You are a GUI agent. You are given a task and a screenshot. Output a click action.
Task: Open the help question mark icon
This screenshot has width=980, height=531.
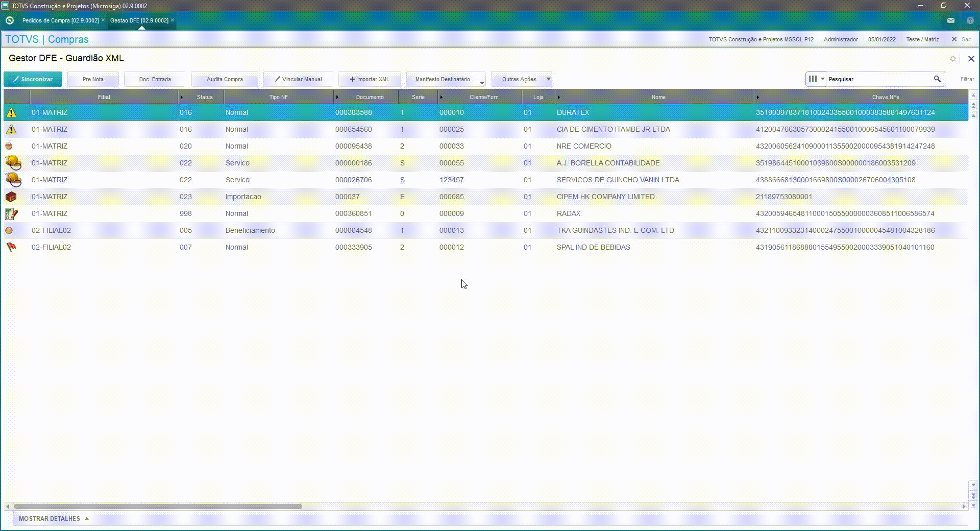point(970,21)
